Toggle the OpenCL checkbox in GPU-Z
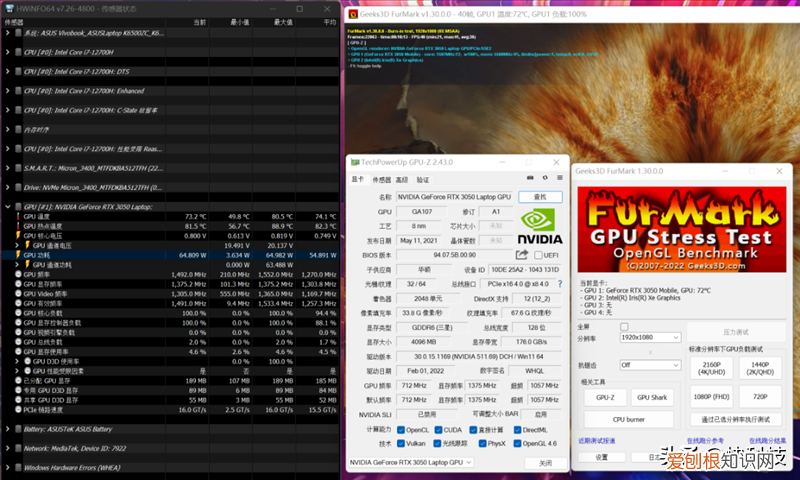This screenshot has height=480, width=800. click(x=400, y=429)
